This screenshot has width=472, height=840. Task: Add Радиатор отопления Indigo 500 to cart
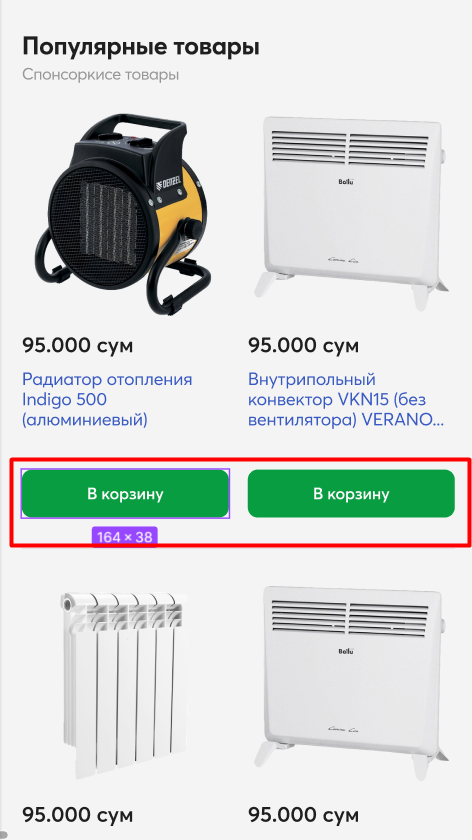coord(125,493)
